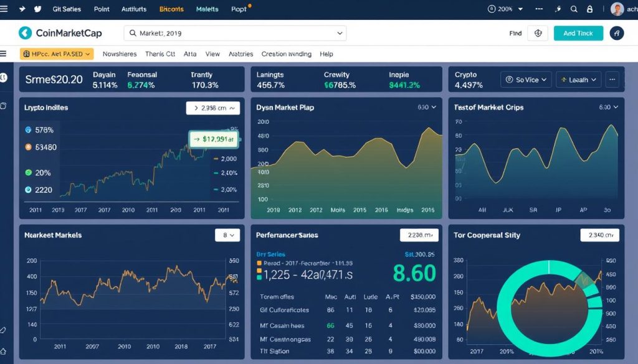638x364 pixels.
Task: Click the bird icon in the top-left toolbar
Action: pos(38,9)
